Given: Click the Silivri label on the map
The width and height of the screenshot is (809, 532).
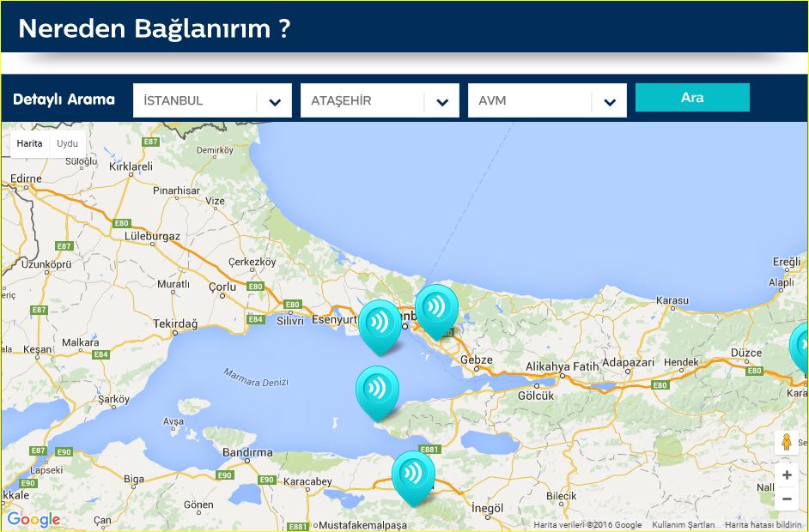Looking at the screenshot, I should [x=290, y=321].
